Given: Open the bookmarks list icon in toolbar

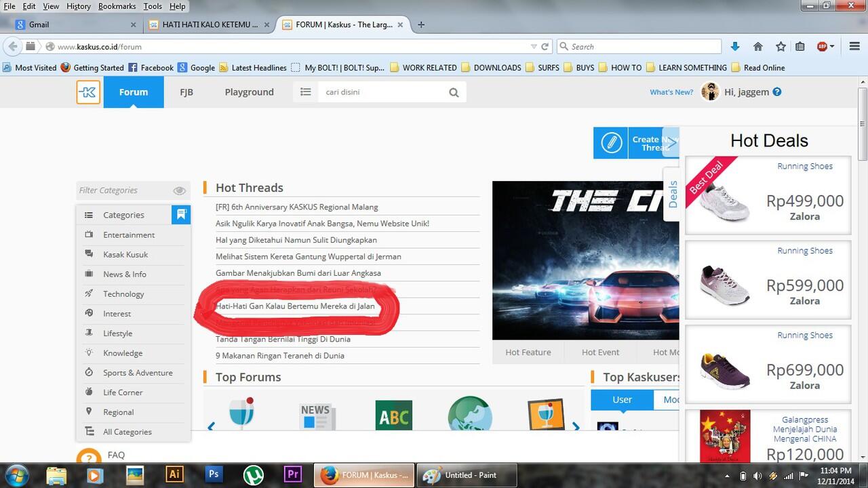Looking at the screenshot, I should point(800,46).
